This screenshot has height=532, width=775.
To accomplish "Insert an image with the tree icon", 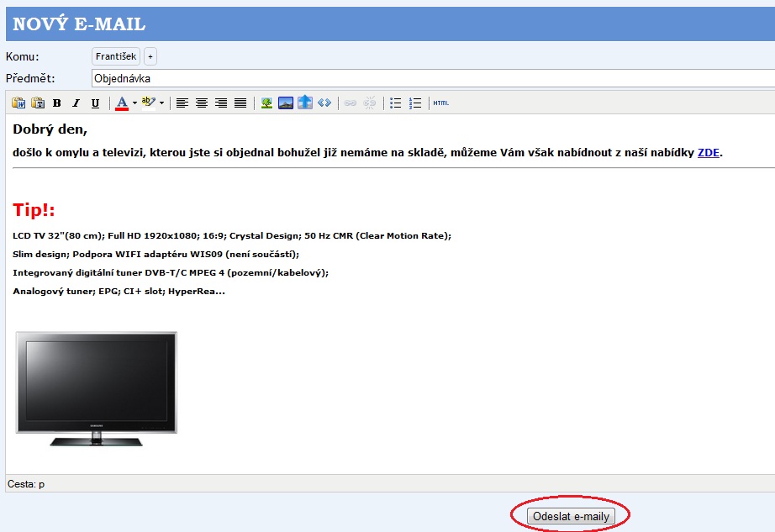I will [x=266, y=103].
